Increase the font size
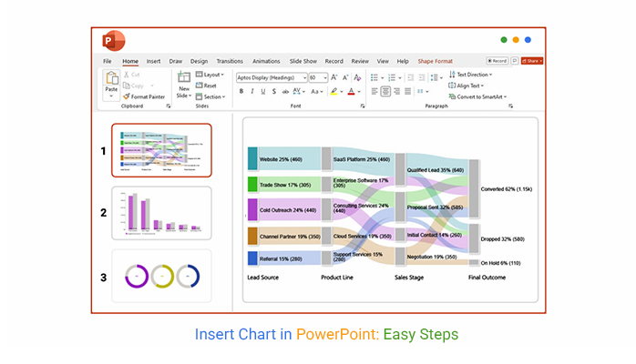 334,77
